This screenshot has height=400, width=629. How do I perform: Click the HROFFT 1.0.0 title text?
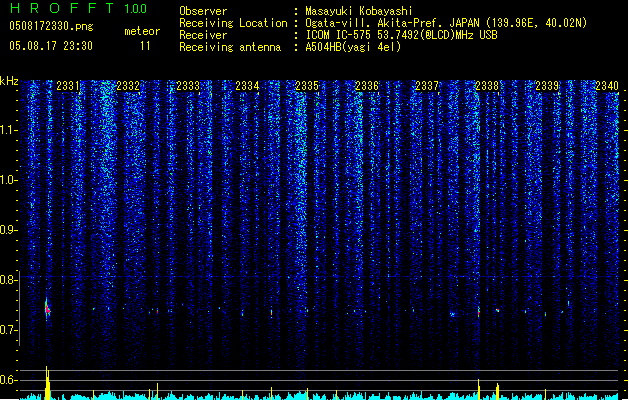(x=78, y=8)
